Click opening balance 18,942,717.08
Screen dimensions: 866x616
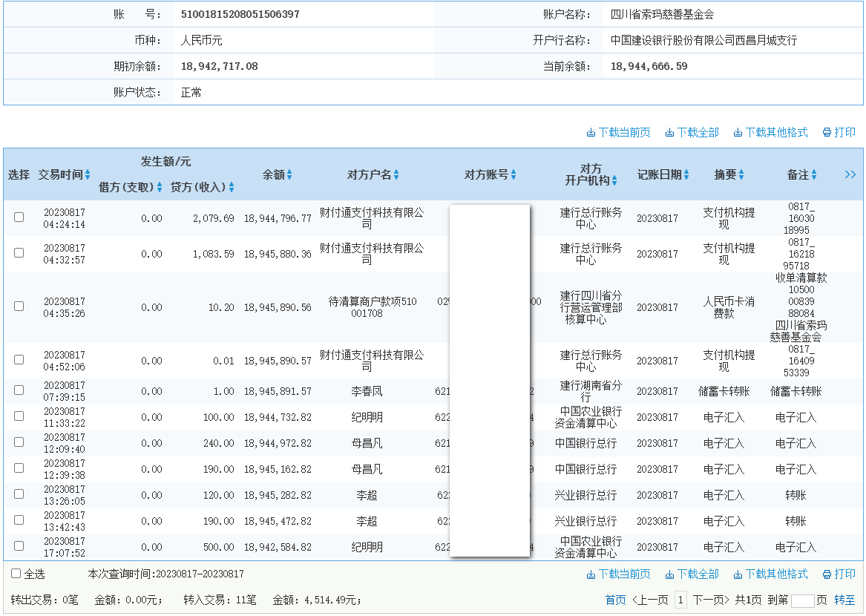pos(219,66)
